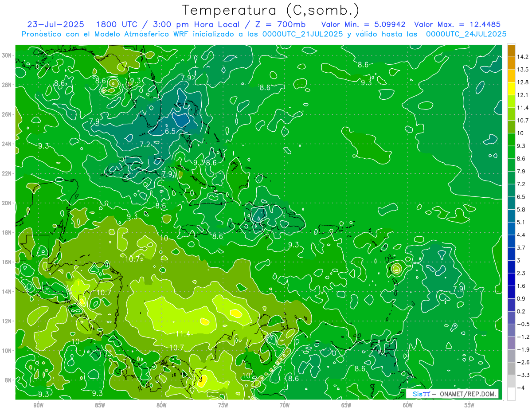This screenshot has width=532, height=411.
Task: Click the "70W" longitude axis label
Action: coord(285,406)
